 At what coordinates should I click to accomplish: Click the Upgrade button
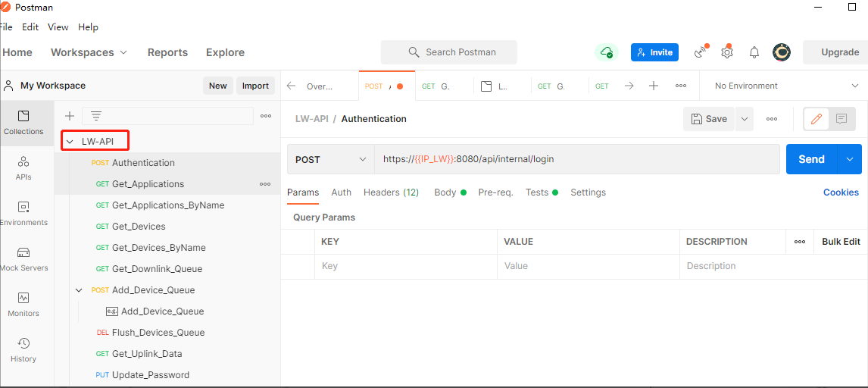(x=836, y=52)
